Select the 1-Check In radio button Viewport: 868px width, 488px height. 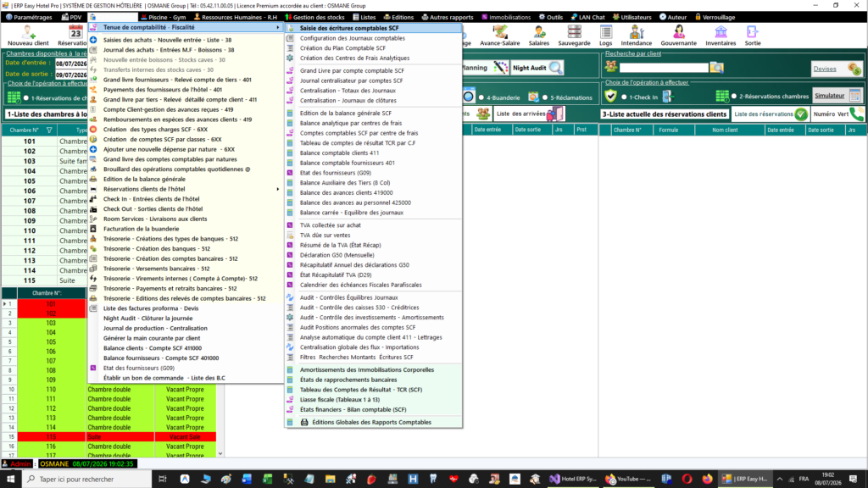tap(624, 97)
